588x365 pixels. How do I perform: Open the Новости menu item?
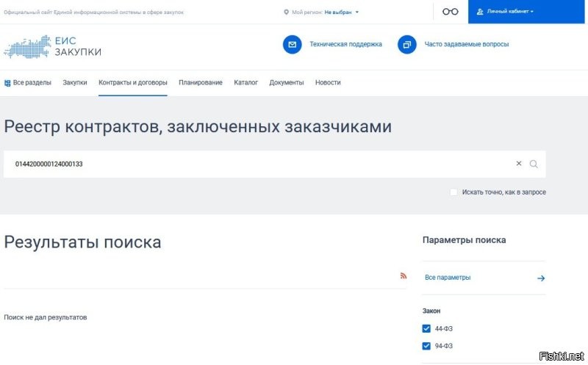[328, 82]
